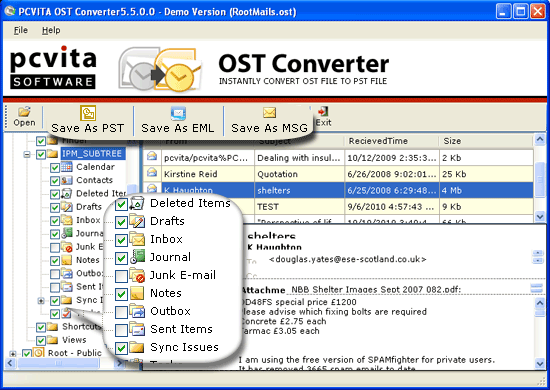Toggle the Inbox checkbox in the left tree
Viewport: 550px width, 390px height.
[x=55, y=221]
